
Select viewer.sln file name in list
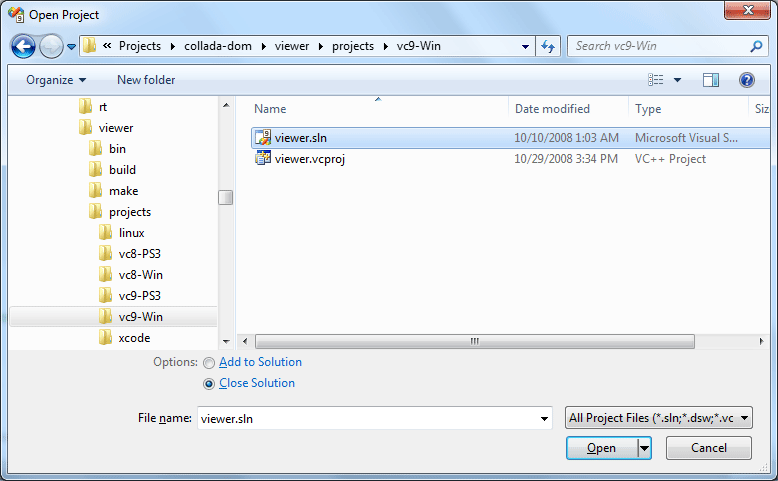301,138
